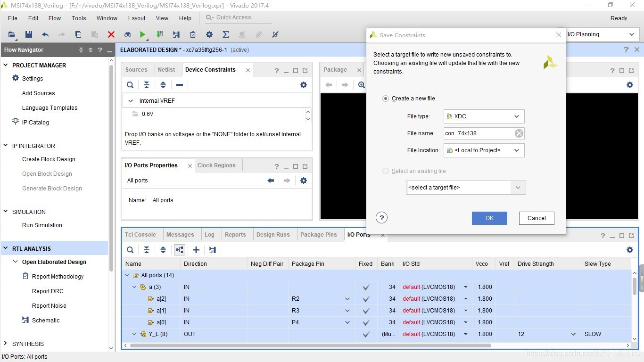The height and width of the screenshot is (362, 644).
Task: Open Drive Strength dropdown for Y_L
Action: pyautogui.click(x=573, y=334)
